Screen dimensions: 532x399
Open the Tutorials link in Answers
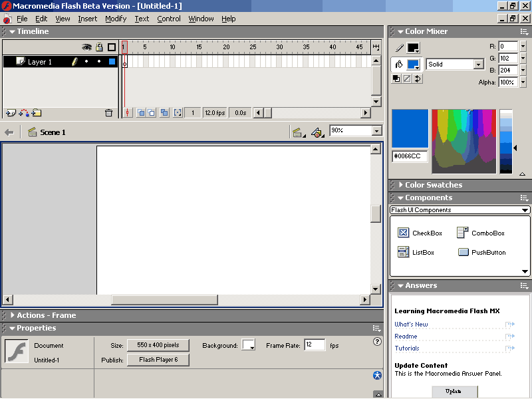pos(407,348)
